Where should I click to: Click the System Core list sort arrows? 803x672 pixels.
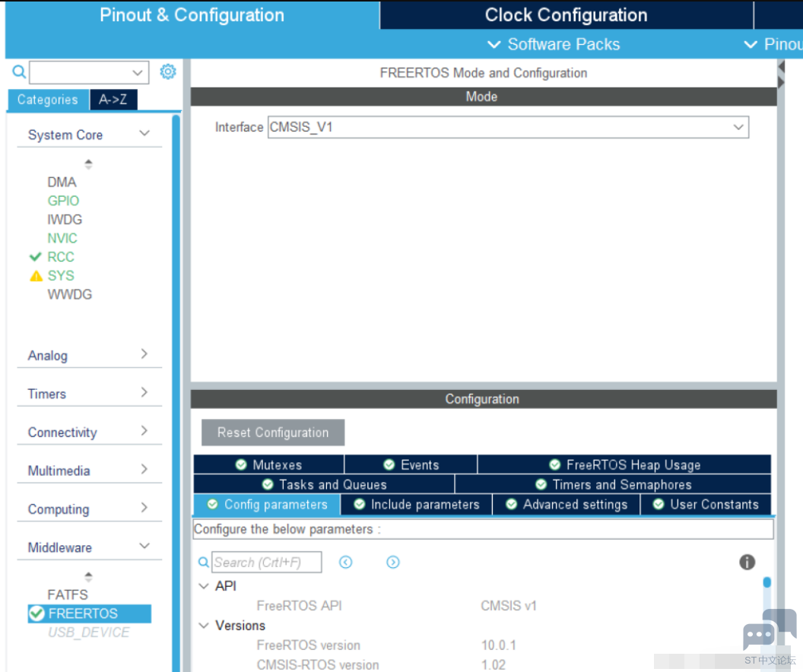89,163
